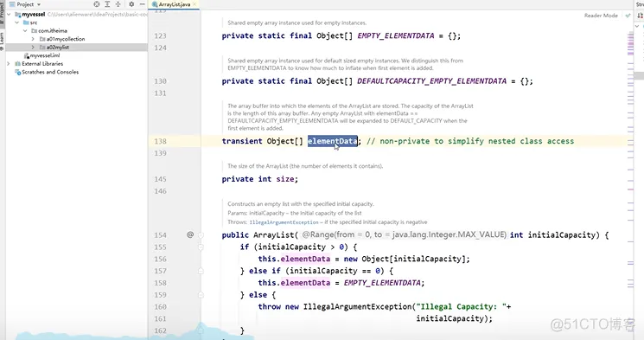644x340 pixels.
Task: Click the Select Opened File locate icon
Action: (97, 4)
